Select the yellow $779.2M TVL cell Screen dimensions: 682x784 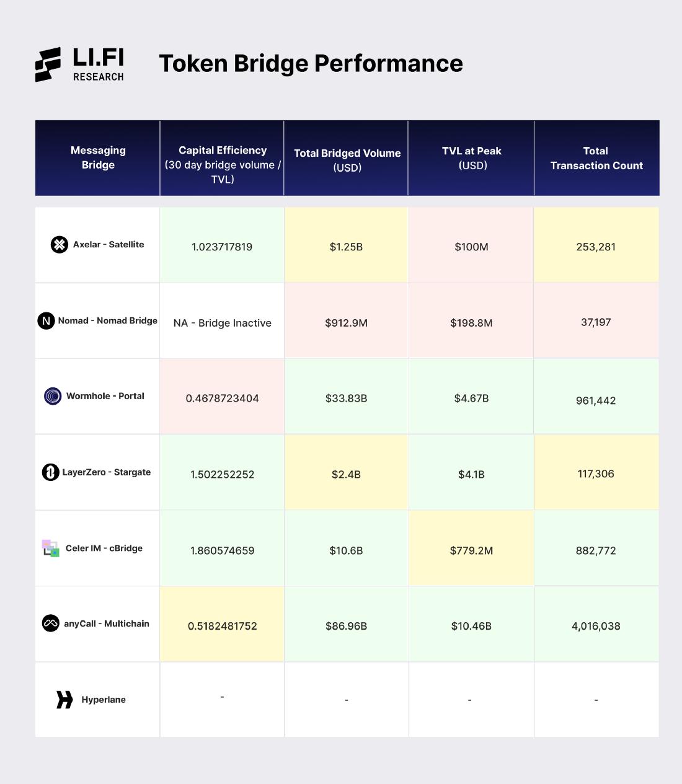tap(471, 550)
